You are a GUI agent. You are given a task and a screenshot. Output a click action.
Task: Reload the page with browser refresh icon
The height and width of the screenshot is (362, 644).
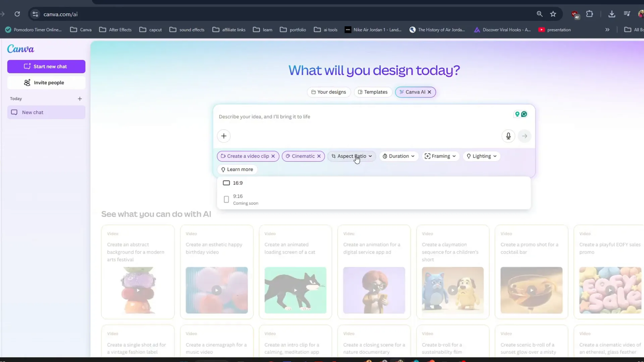click(17, 14)
